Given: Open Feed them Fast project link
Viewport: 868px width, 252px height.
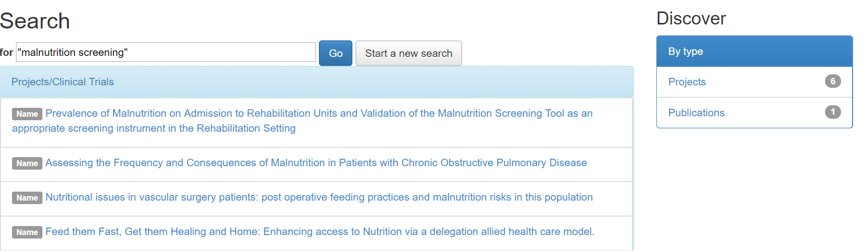Looking at the screenshot, I should [320, 232].
